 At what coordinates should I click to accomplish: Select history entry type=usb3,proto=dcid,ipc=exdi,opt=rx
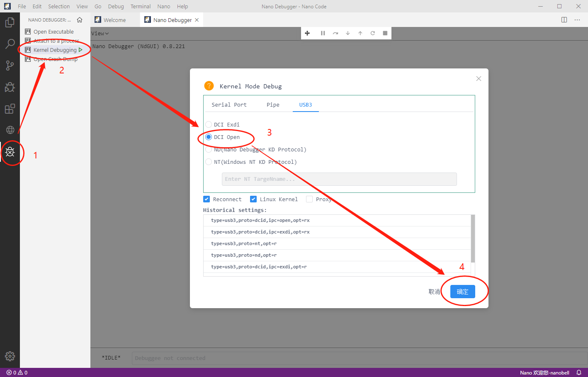337,232
